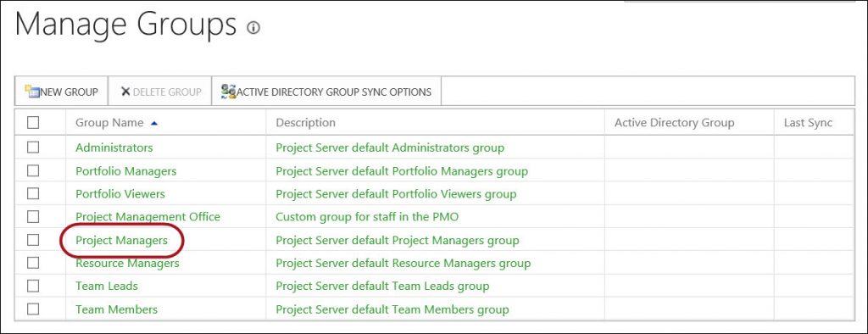Open the Project Management Office group
Screen dimensions: 868x334
(147, 216)
